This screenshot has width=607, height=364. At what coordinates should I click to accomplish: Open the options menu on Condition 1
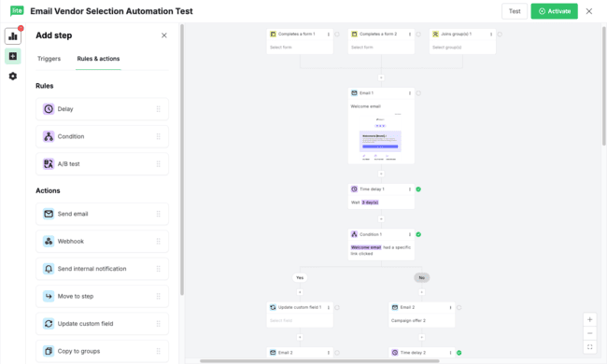[x=410, y=234]
